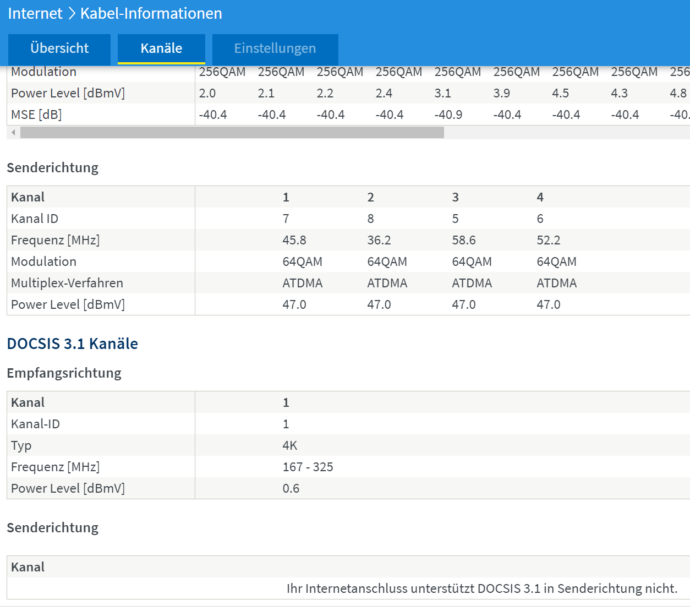Click 64QAM under channel with frequency 45.8
This screenshot has width=690, height=616.
(x=303, y=261)
